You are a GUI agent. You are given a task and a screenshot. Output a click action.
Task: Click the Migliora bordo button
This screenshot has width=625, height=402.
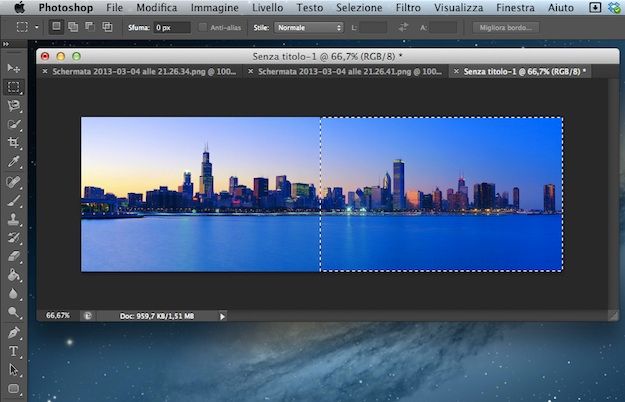(x=505, y=28)
